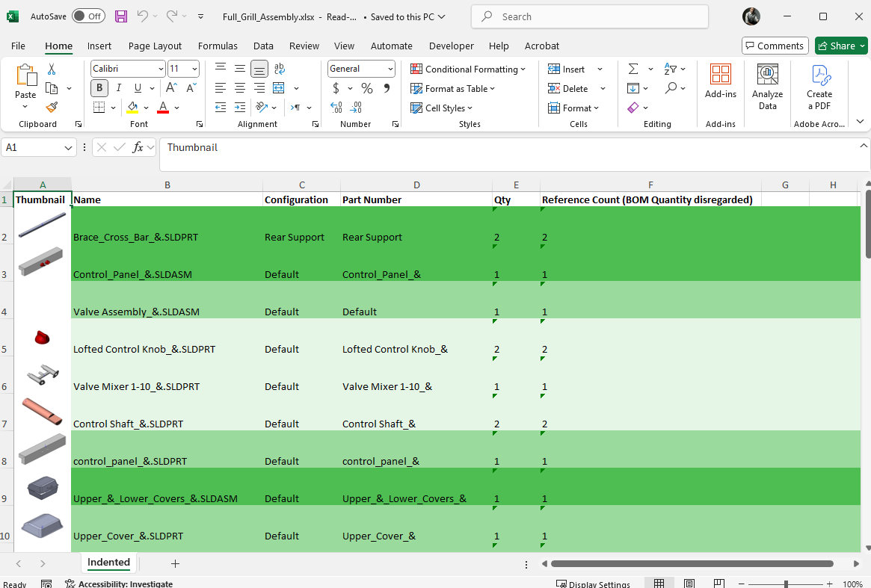Apply Comma Style format

[387, 87]
